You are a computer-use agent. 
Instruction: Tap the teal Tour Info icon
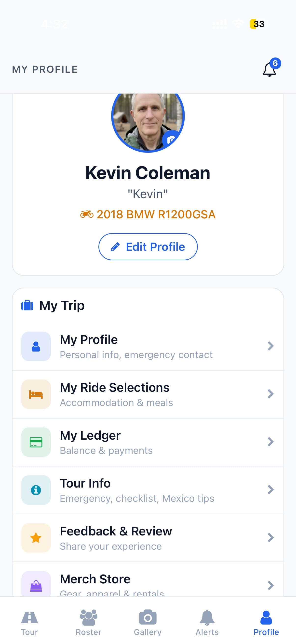tap(36, 490)
